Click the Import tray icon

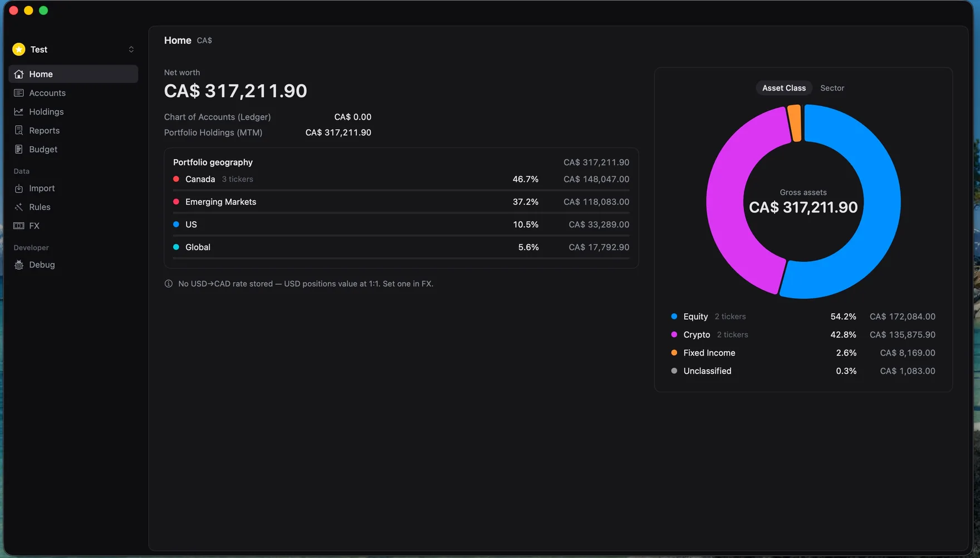[x=19, y=189]
